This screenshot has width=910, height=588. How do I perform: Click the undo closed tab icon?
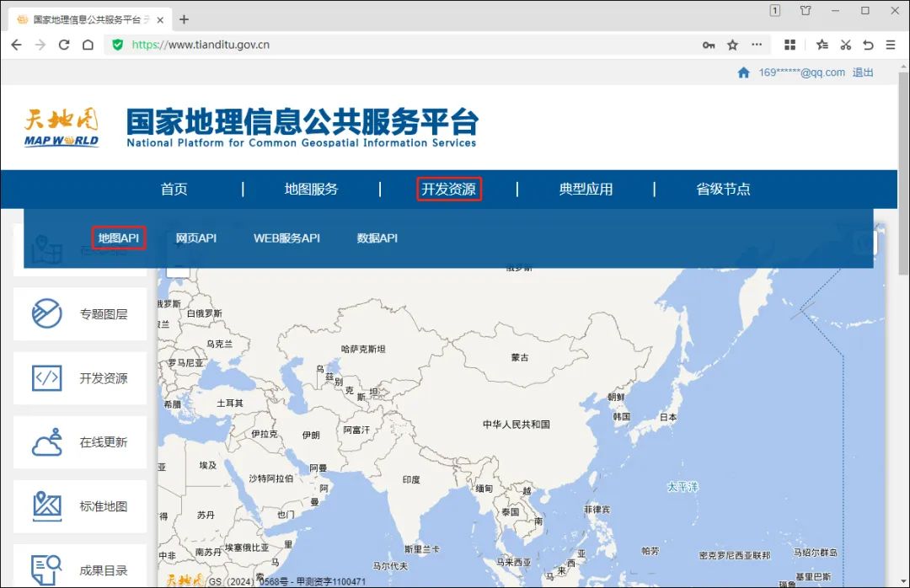[868, 45]
